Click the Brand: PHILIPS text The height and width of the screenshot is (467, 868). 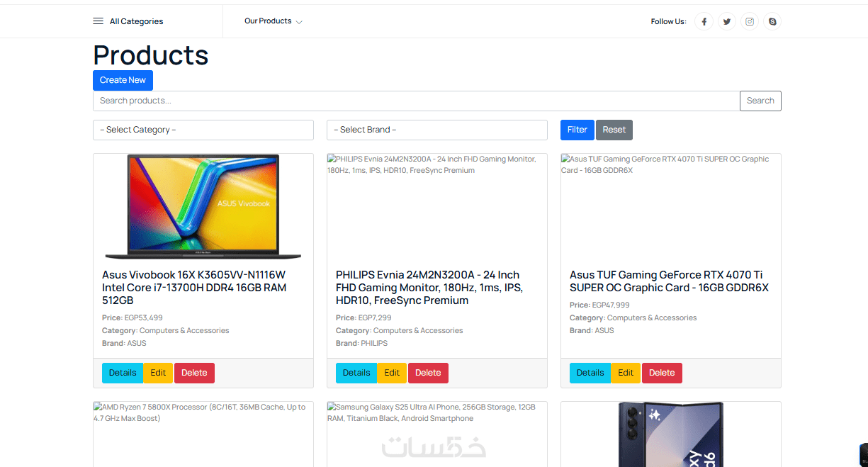[x=362, y=343]
